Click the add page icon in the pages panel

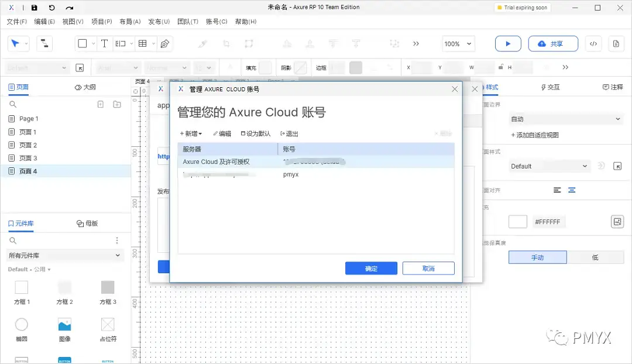pos(100,104)
